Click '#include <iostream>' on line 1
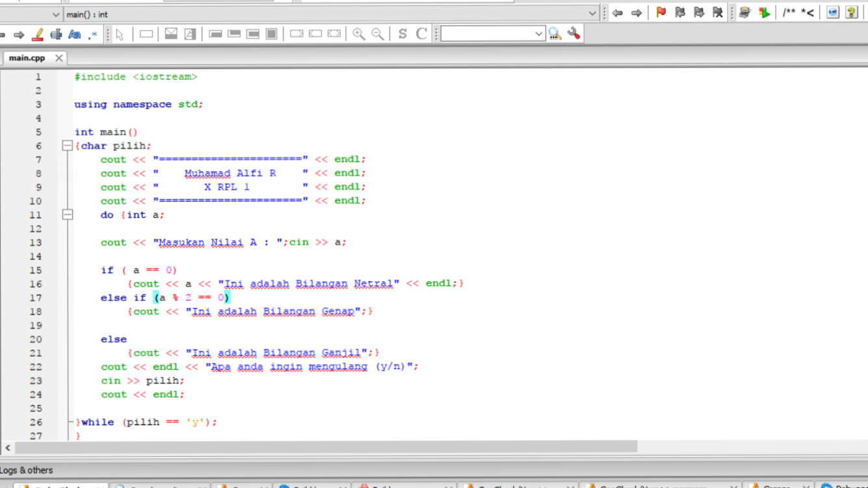The width and height of the screenshot is (868, 488). point(136,77)
